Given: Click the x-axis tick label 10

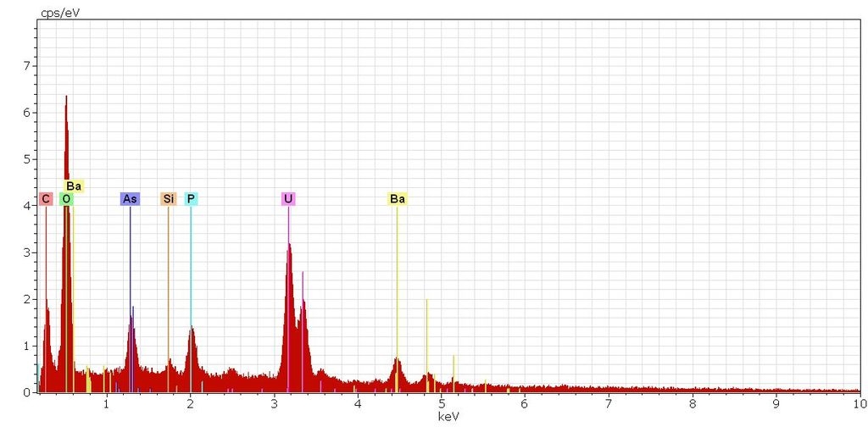Looking at the screenshot, I should (x=860, y=403).
